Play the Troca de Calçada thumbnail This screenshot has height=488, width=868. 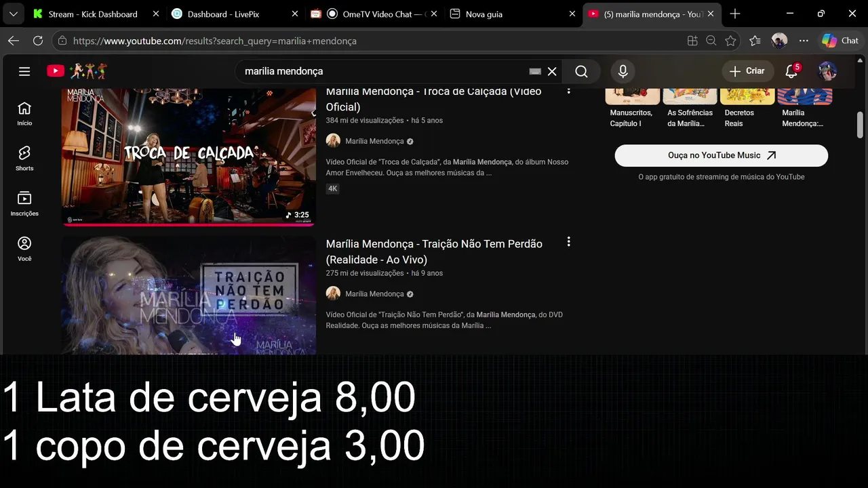coord(189,157)
